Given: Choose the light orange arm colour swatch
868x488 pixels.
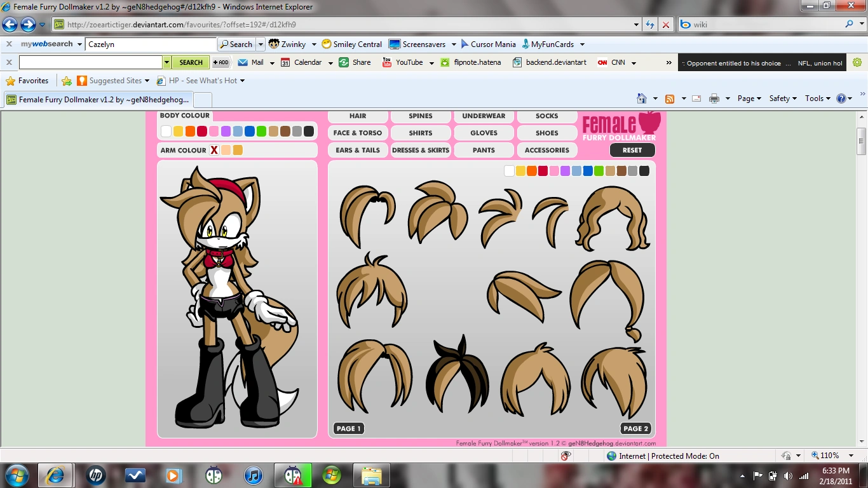Looking at the screenshot, I should pyautogui.click(x=226, y=150).
